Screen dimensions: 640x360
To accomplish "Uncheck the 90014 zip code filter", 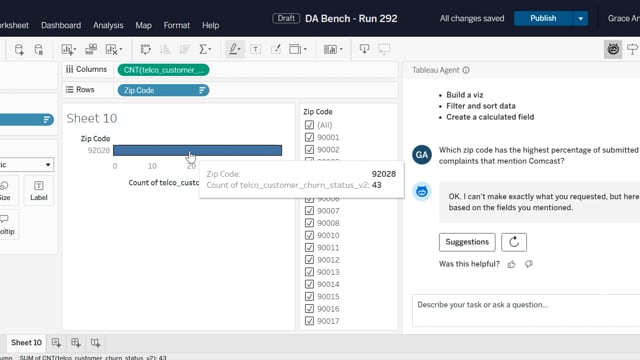I will [309, 284].
